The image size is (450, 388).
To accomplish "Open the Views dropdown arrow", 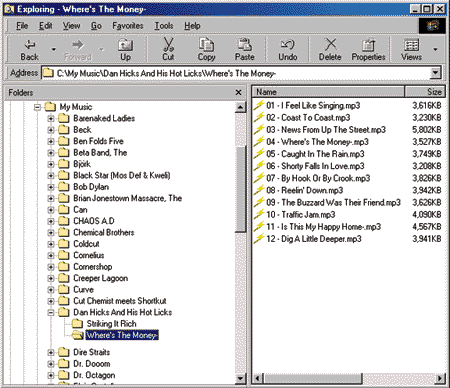I will (x=435, y=49).
